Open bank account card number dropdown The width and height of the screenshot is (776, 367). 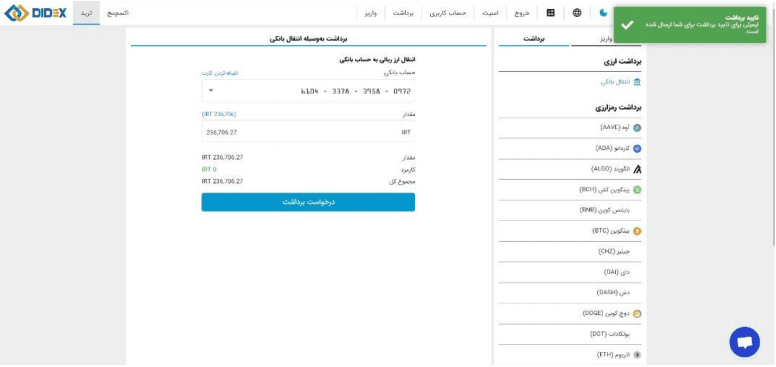(308, 91)
